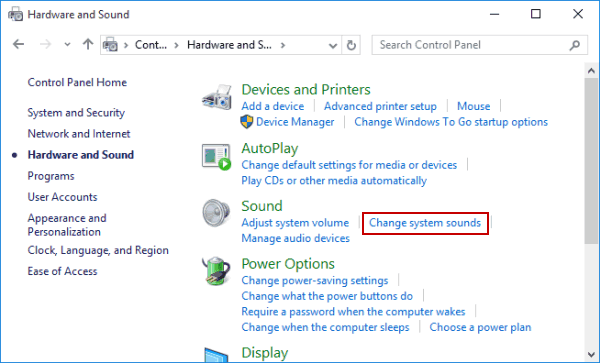The width and height of the screenshot is (600, 363).
Task: Open Ease of Access category
Action: point(62,271)
